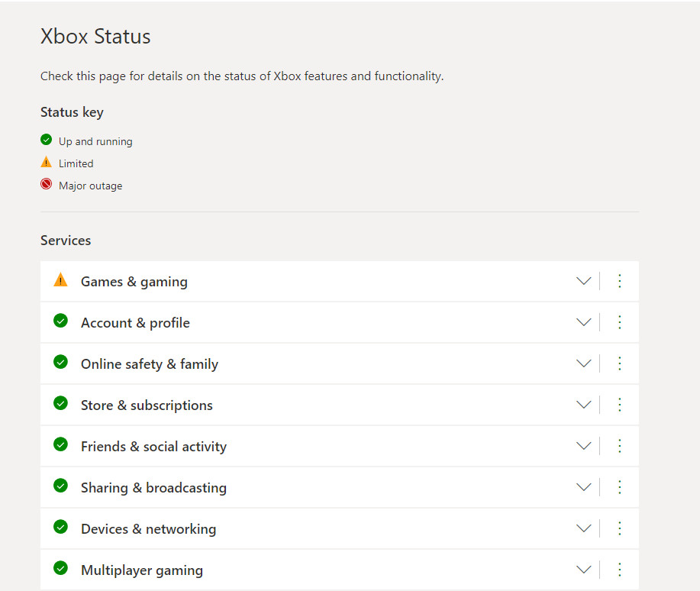Click the Xbox Status page heading

click(95, 36)
